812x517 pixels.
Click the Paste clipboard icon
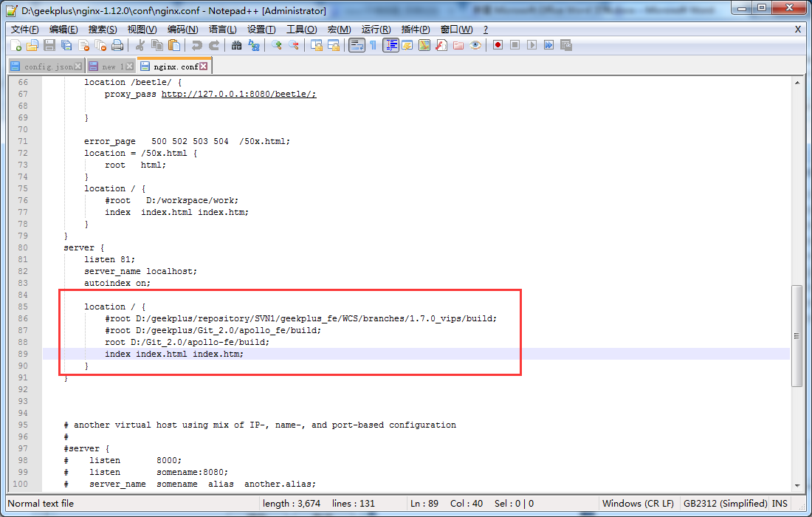pos(174,46)
